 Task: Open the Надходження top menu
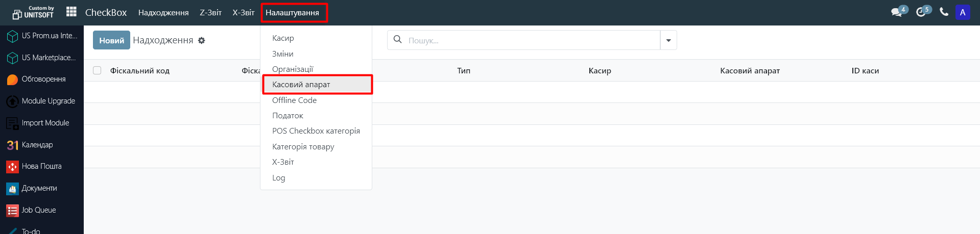[163, 13]
